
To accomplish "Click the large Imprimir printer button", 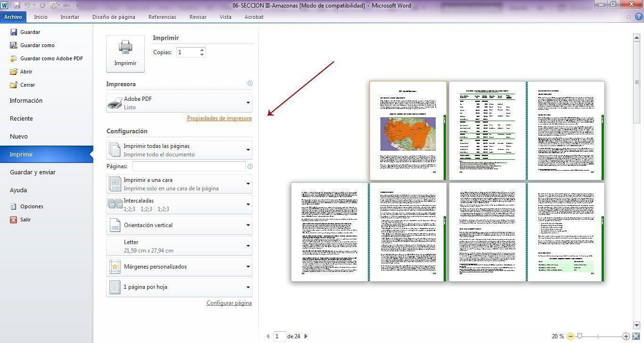I will (125, 53).
